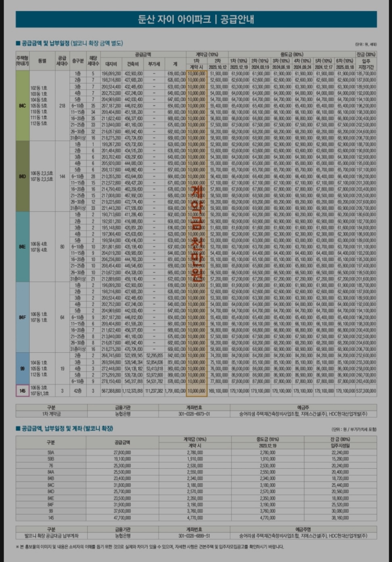Click balance amount '537,300,000'

click(x=366, y=391)
